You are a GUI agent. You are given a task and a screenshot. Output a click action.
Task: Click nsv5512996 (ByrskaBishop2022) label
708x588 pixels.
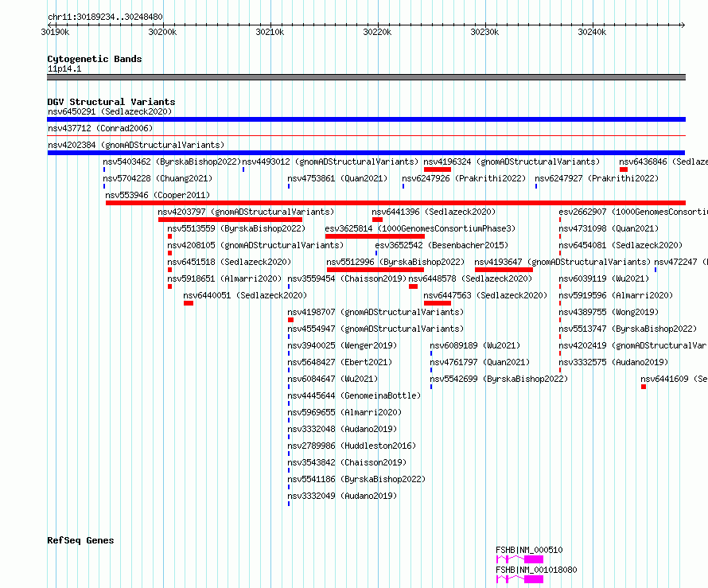click(395, 262)
